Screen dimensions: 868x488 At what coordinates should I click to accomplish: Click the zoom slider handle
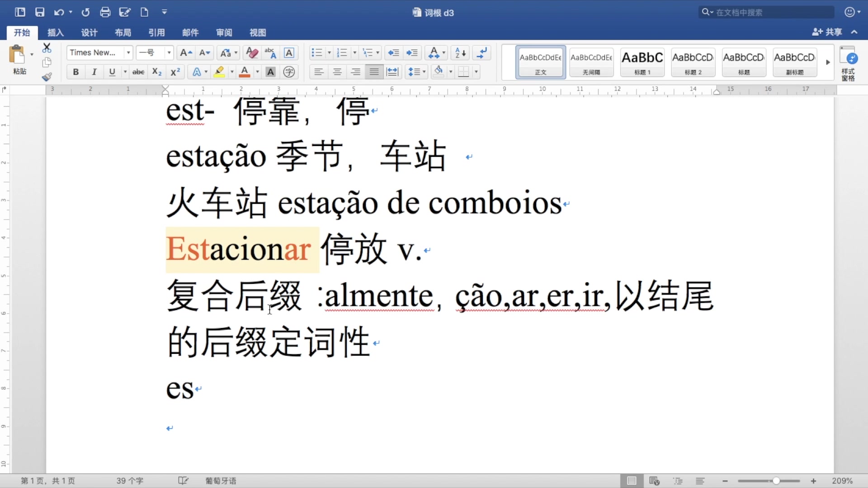[776, 481]
